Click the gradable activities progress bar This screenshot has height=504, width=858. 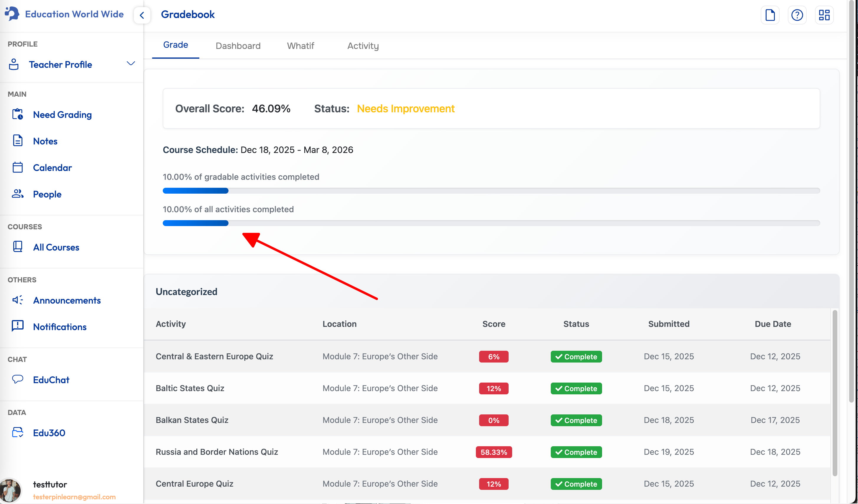[491, 191]
